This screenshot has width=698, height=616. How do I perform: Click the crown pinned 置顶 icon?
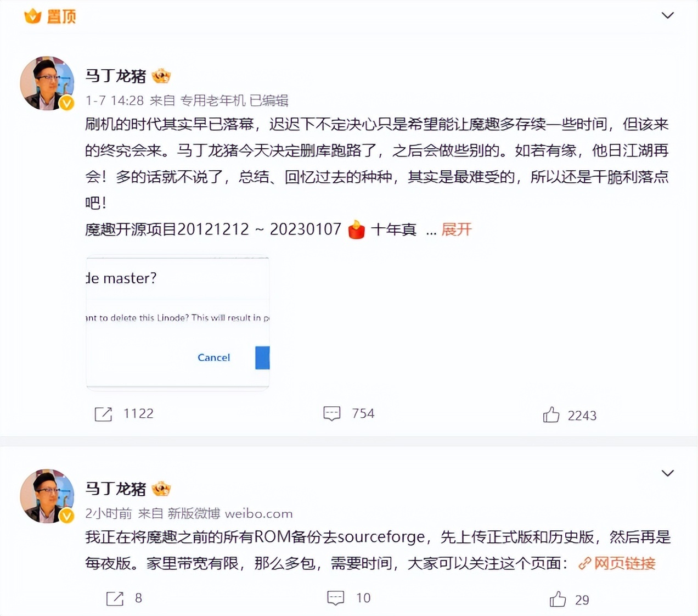(33, 16)
